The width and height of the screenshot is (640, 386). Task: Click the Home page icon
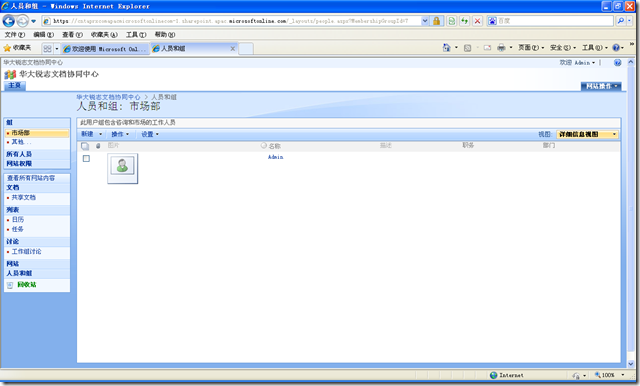[x=447, y=48]
